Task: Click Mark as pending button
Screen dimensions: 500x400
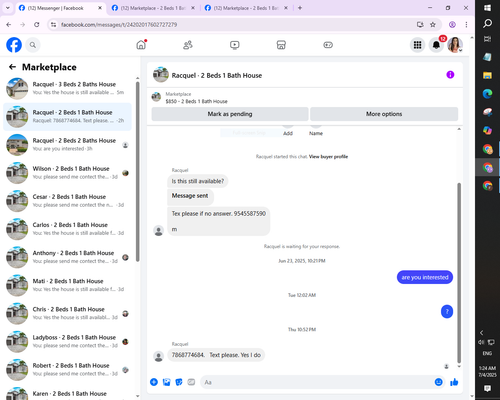Action: pyautogui.click(x=230, y=114)
